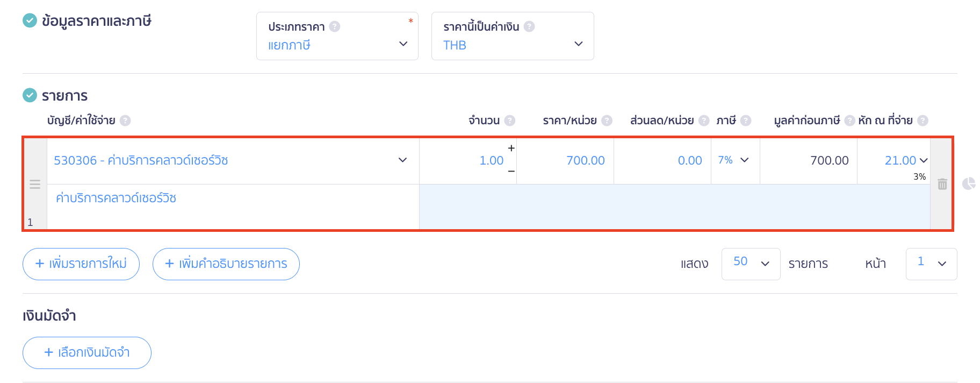Expand the 530306 account dropdown

(402, 160)
